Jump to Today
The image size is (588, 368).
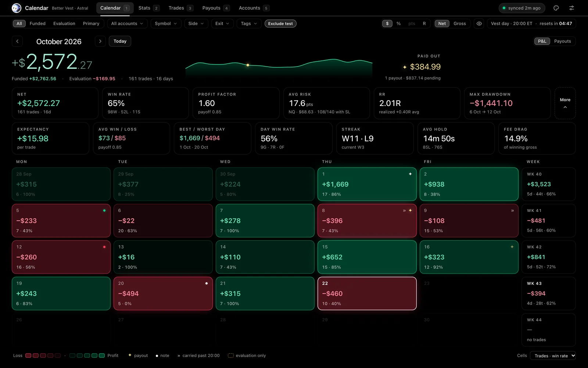point(120,41)
